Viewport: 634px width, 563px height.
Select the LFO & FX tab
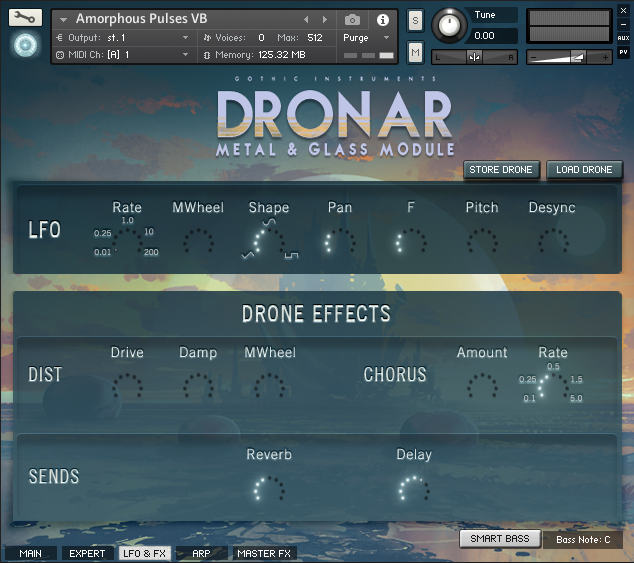(144, 553)
